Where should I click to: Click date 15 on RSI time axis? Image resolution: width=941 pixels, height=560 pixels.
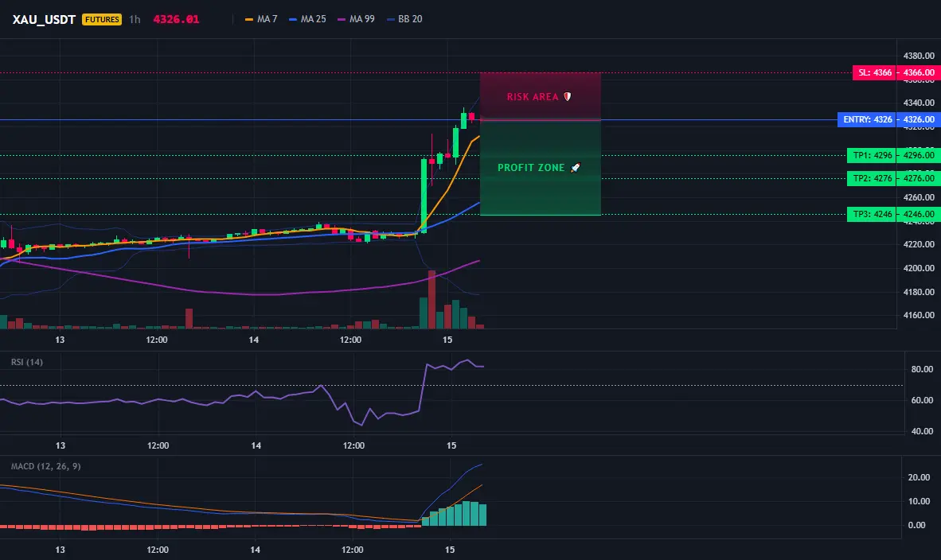pos(451,445)
